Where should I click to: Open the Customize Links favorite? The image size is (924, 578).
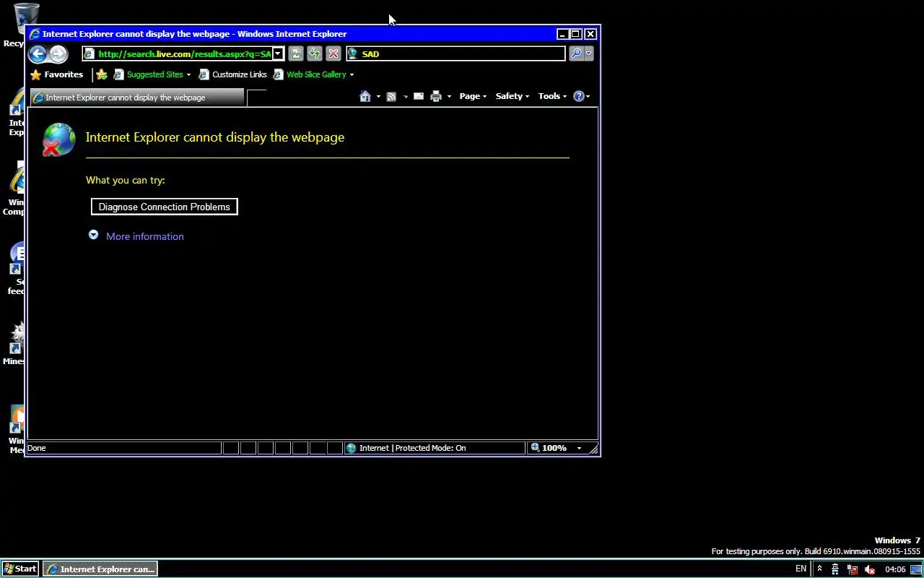232,74
